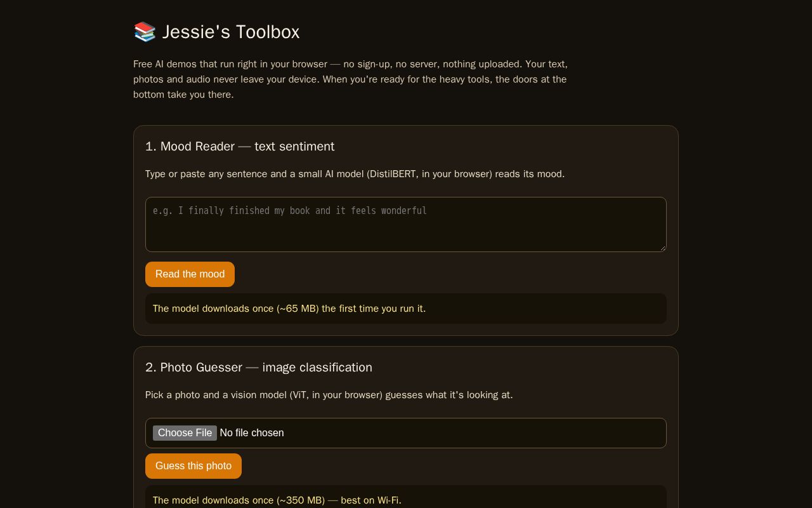Click the Read the mood button

pyautogui.click(x=190, y=274)
